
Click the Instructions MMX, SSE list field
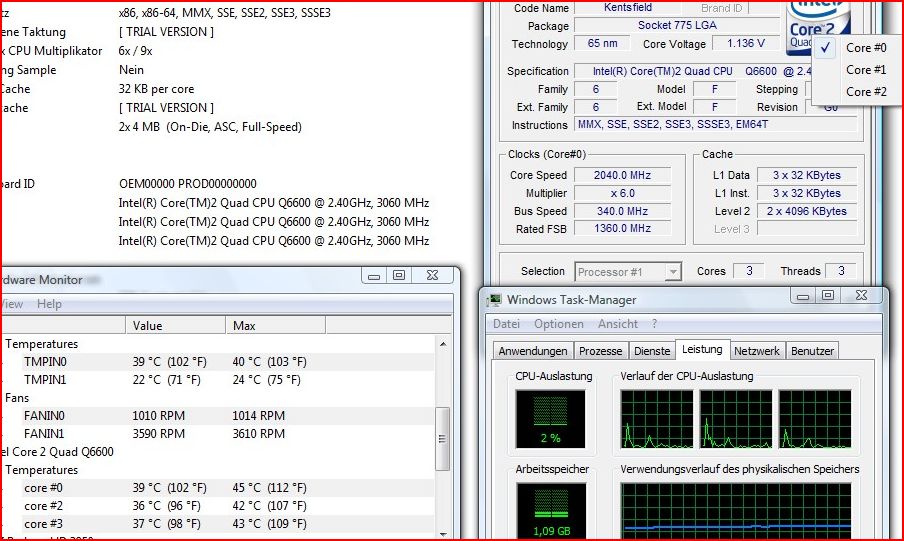click(715, 125)
